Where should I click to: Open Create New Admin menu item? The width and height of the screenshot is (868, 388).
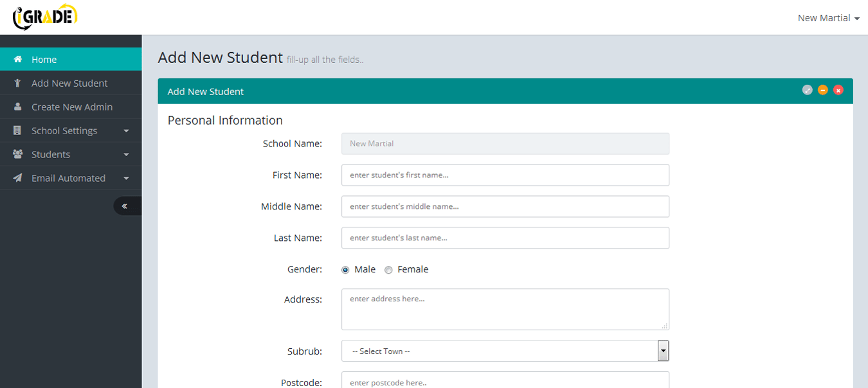pos(71,107)
